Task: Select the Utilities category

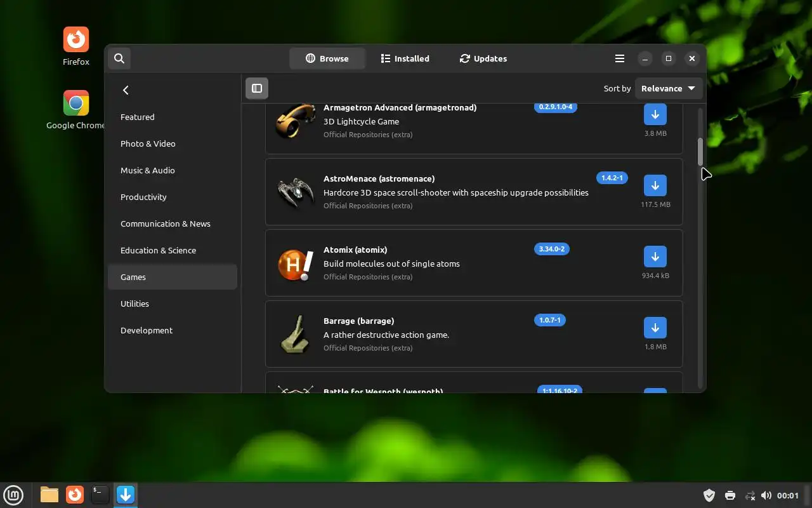Action: pos(173,304)
